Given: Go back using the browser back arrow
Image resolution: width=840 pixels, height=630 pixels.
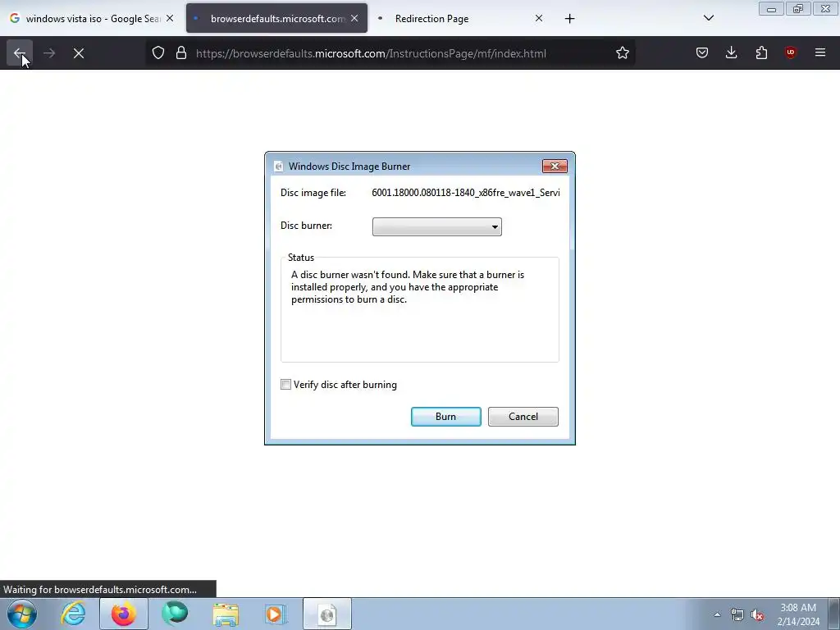Looking at the screenshot, I should click(20, 53).
